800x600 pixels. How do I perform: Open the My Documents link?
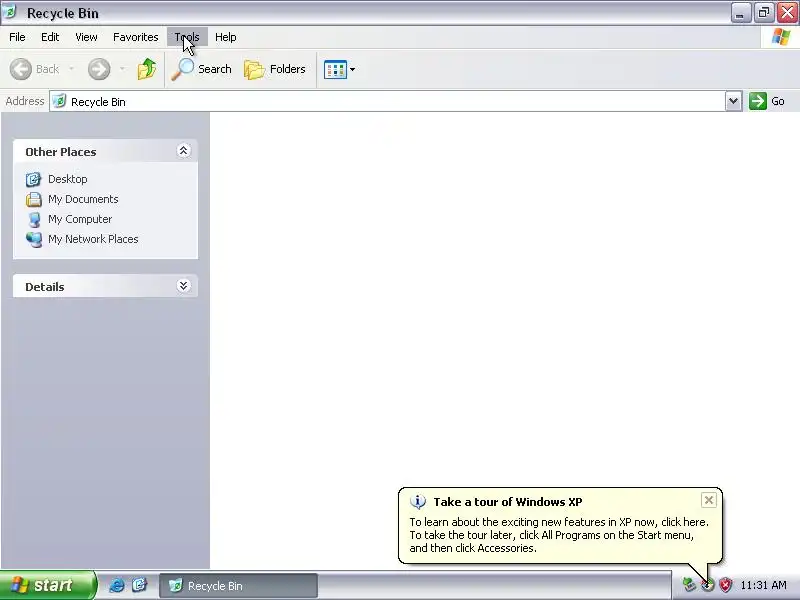[x=83, y=199]
